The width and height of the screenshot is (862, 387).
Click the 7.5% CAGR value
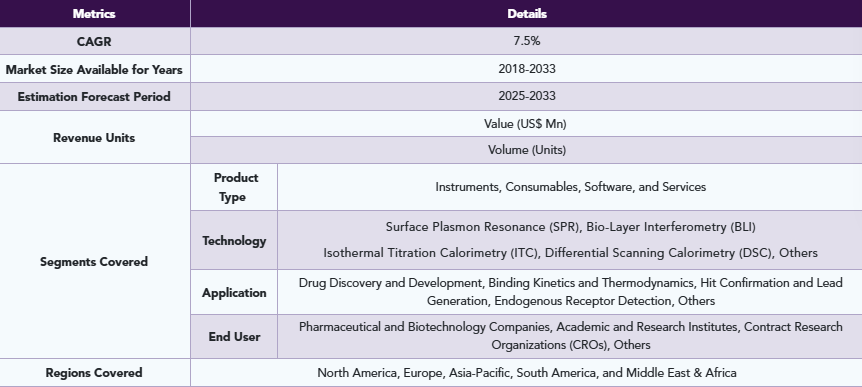527,41
